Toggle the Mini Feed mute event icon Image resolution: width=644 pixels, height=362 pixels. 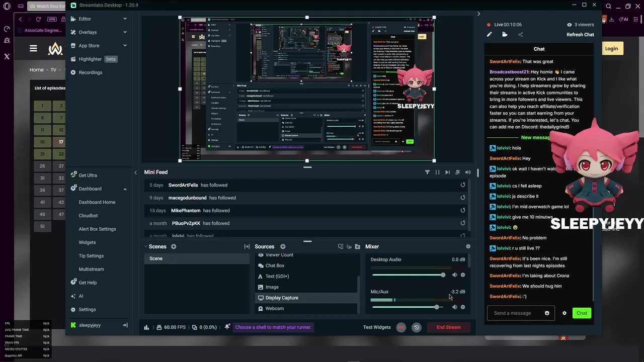pyautogui.click(x=457, y=172)
